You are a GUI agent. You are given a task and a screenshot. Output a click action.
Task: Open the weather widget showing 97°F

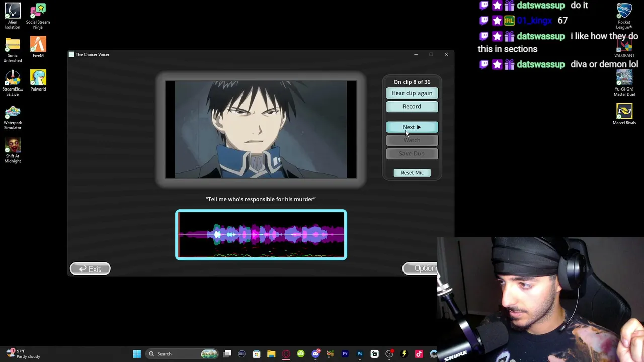(x=23, y=354)
